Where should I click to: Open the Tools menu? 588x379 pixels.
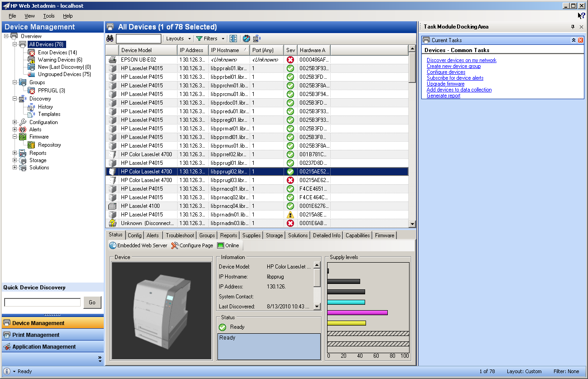pos(49,16)
